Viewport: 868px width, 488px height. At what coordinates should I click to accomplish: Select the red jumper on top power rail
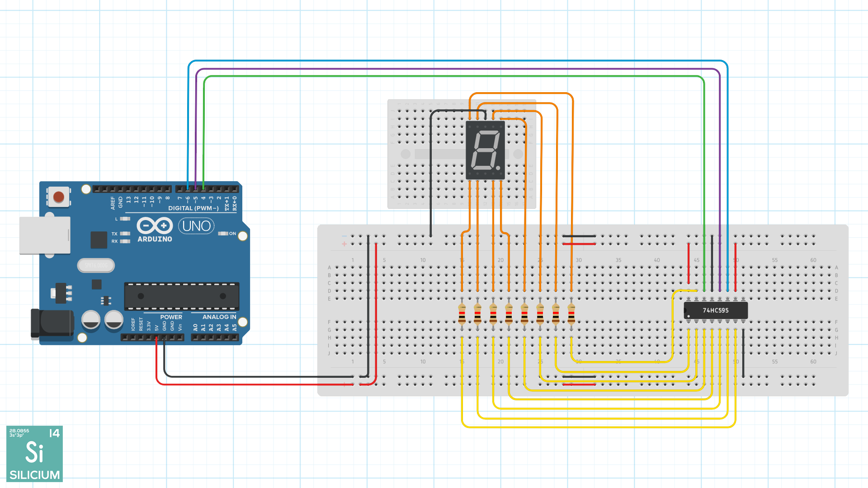(579, 244)
